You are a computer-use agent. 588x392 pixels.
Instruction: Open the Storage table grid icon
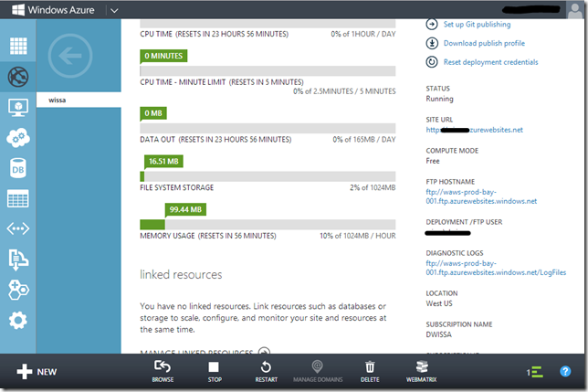18,198
